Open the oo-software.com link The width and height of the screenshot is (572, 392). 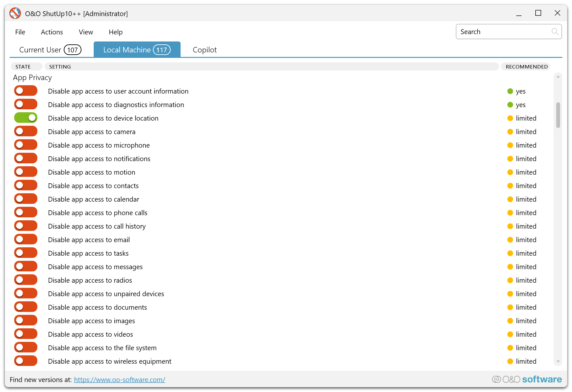click(119, 380)
